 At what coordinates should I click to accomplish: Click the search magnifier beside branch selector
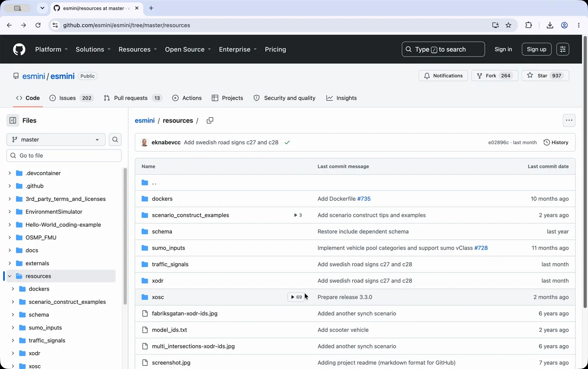pos(115,139)
